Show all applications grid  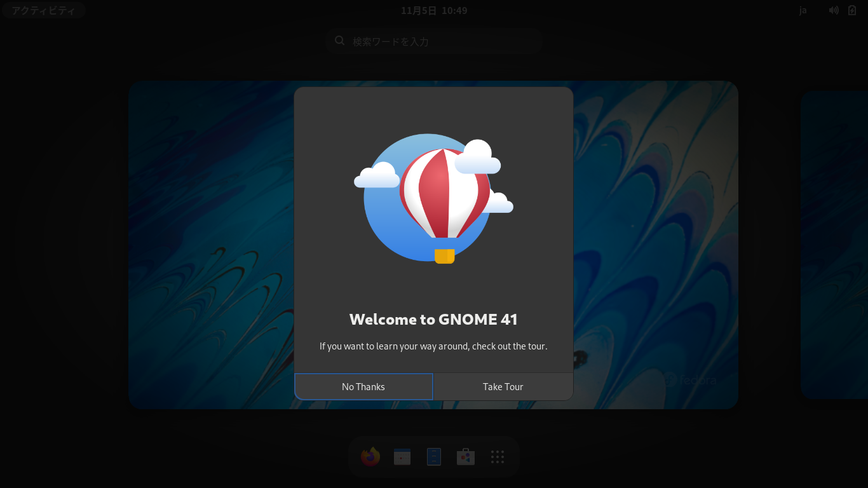[498, 456]
